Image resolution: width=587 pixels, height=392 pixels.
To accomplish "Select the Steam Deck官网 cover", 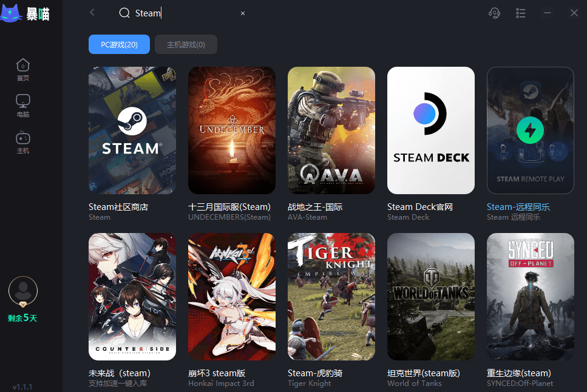I will [x=431, y=130].
